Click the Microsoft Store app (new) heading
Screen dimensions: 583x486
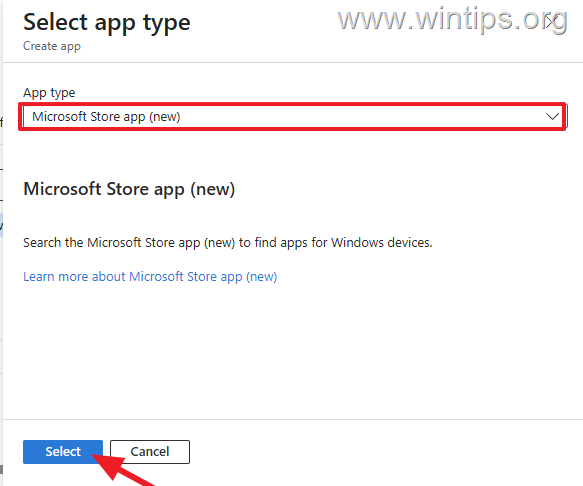click(129, 189)
